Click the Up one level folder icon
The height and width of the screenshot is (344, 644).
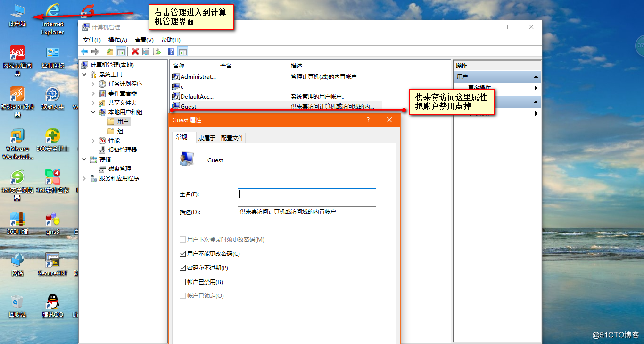110,51
